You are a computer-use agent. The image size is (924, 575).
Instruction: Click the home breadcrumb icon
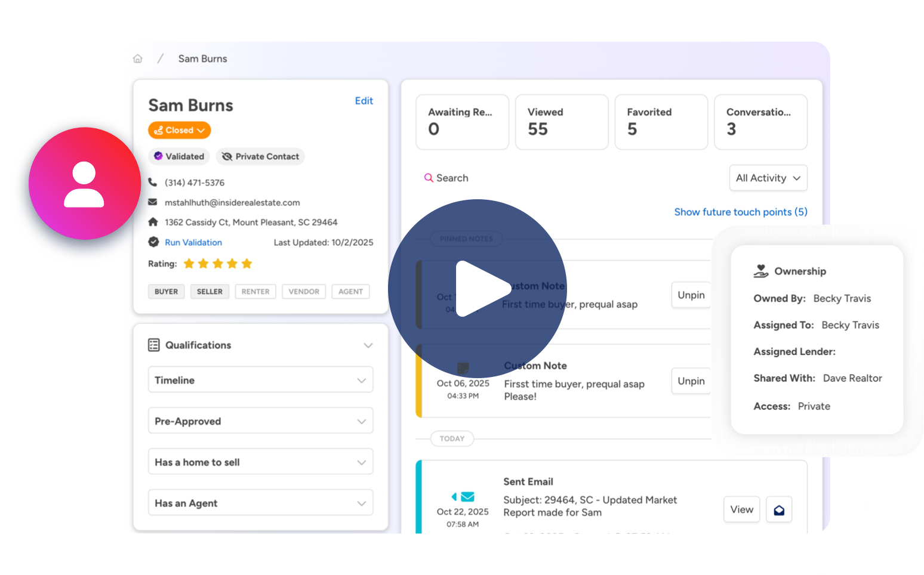point(138,58)
